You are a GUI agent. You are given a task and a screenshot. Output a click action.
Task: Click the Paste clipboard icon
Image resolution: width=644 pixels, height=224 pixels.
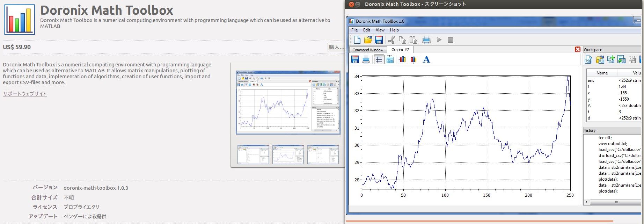pyautogui.click(x=413, y=40)
